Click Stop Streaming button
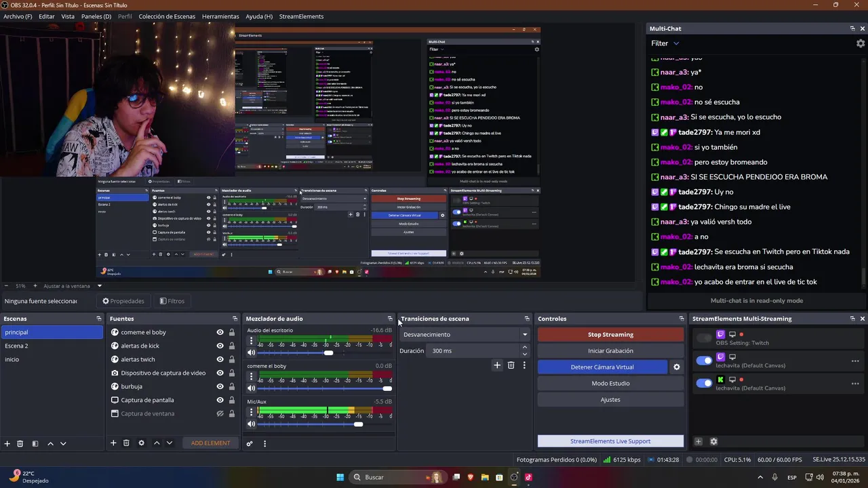The image size is (868, 488). 610,335
